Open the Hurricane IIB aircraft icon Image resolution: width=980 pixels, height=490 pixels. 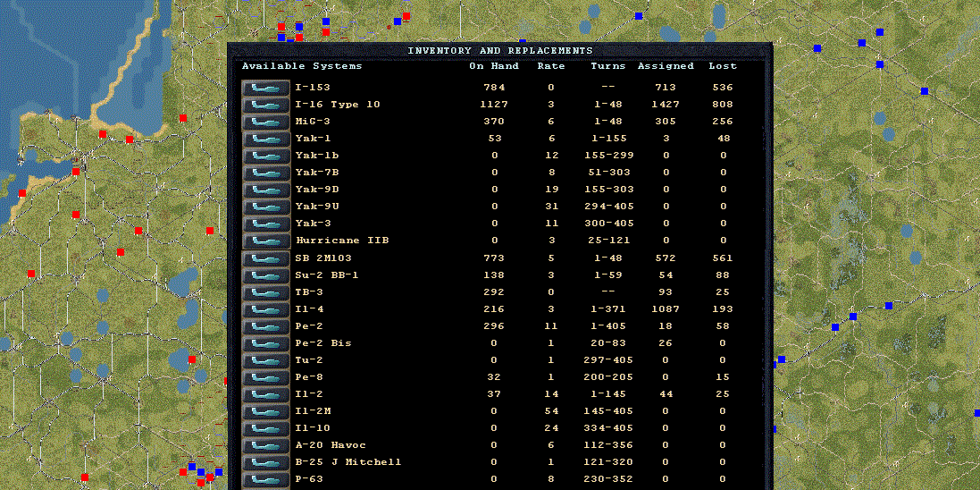[x=266, y=241]
